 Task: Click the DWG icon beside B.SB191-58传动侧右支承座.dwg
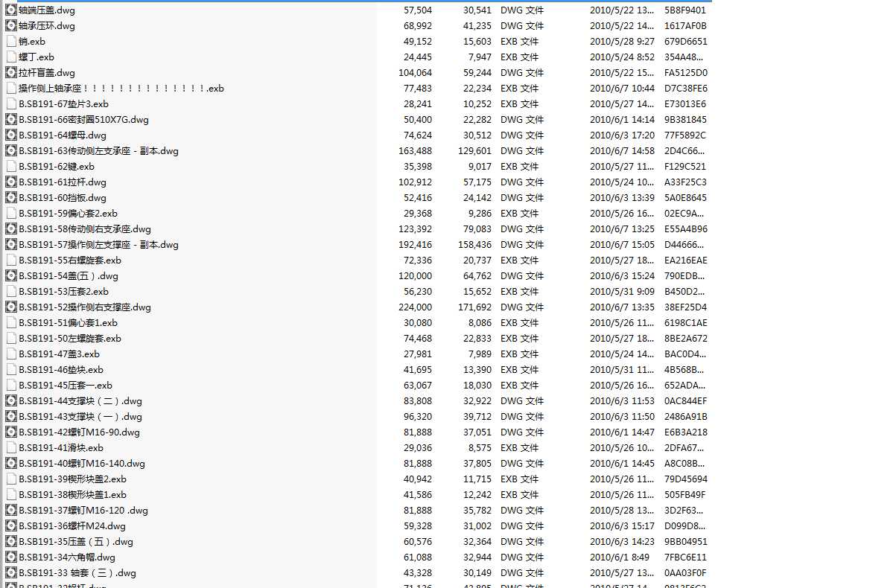(10, 229)
